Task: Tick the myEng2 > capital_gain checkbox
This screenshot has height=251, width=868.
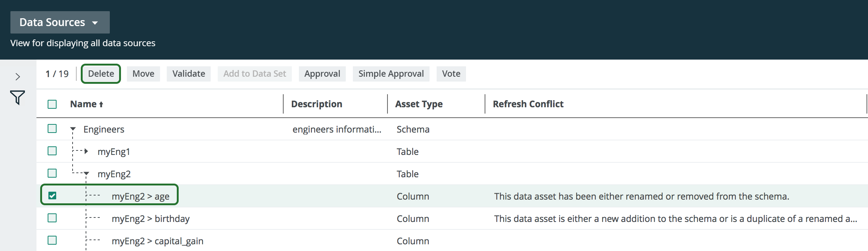Action: click(52, 241)
